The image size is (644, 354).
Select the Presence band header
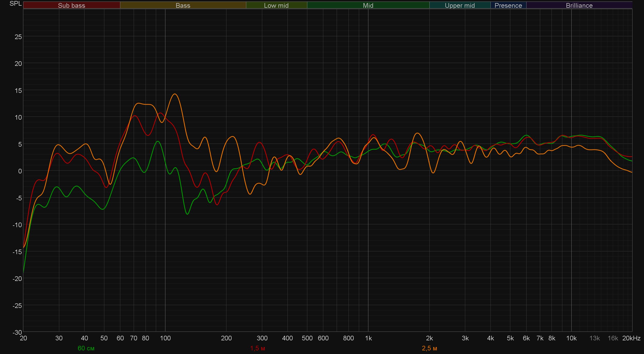tap(508, 5)
